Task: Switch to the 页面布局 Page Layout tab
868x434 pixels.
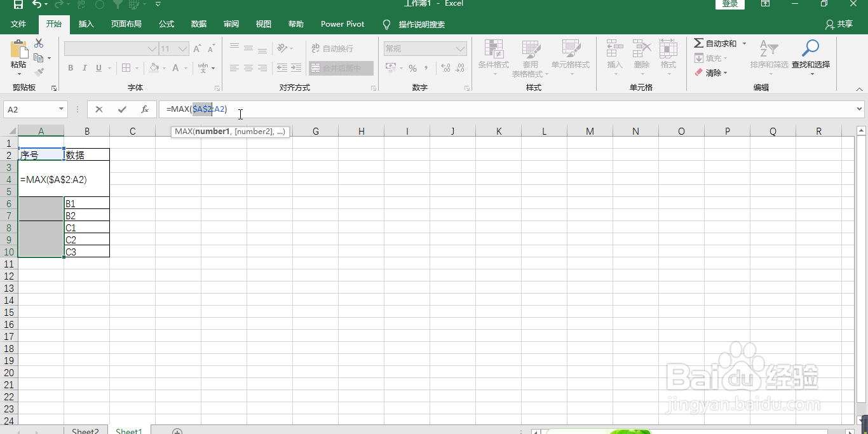Action: 126,24
